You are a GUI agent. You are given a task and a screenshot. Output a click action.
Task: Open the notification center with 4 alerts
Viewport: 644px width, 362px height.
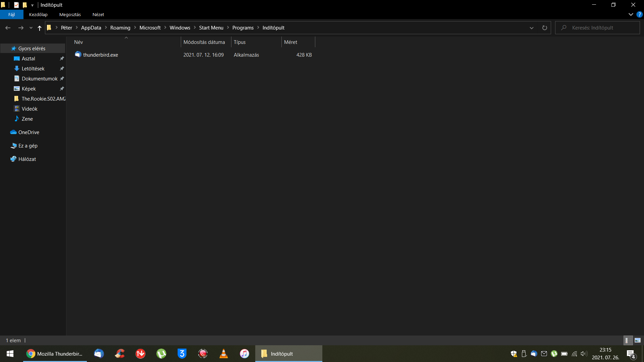pyautogui.click(x=631, y=354)
